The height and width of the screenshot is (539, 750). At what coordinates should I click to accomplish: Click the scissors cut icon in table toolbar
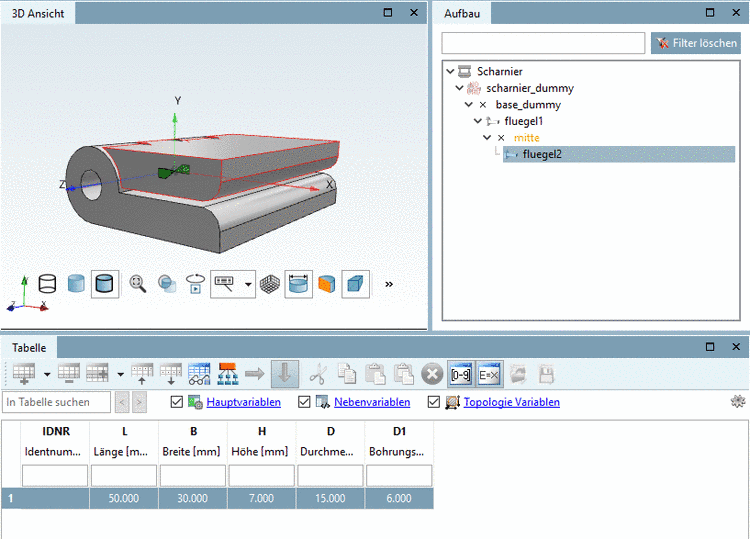pyautogui.click(x=318, y=374)
